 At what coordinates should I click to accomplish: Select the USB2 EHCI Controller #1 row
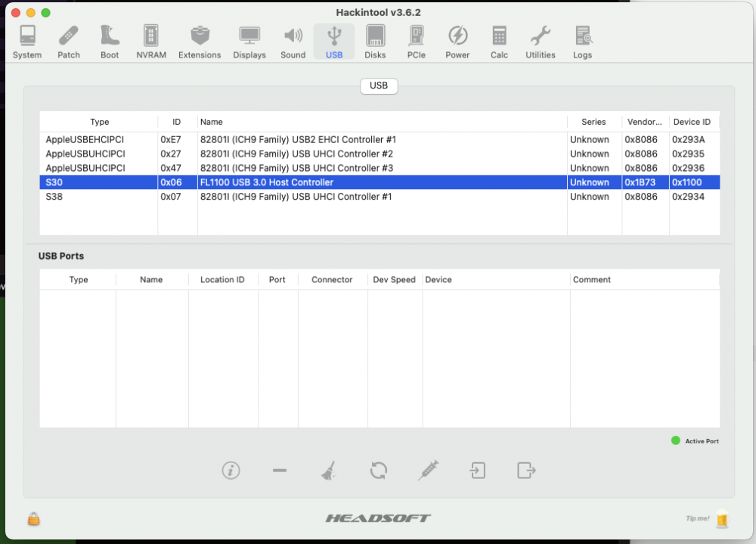point(380,139)
